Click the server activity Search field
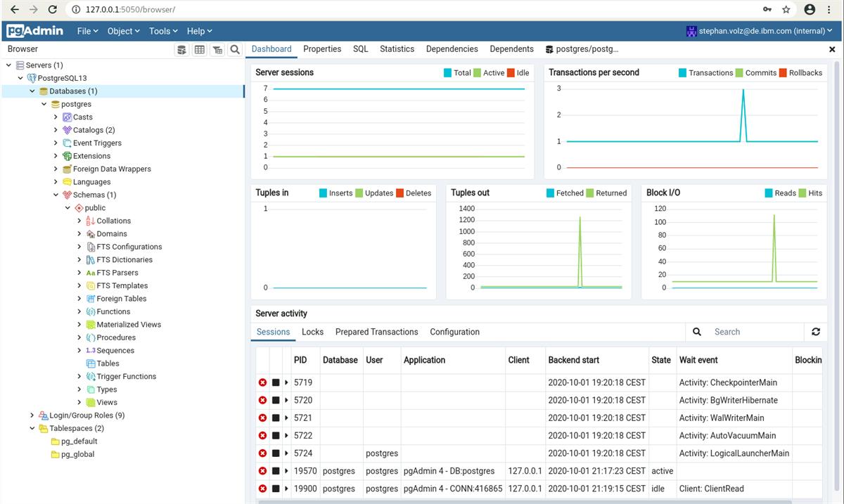 pyautogui.click(x=756, y=332)
